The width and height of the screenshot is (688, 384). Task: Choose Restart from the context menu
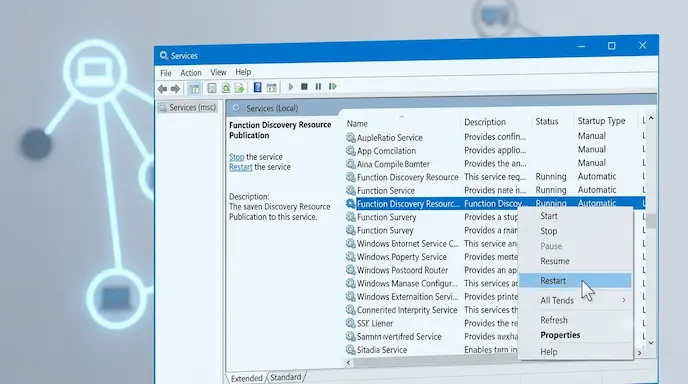(575, 280)
